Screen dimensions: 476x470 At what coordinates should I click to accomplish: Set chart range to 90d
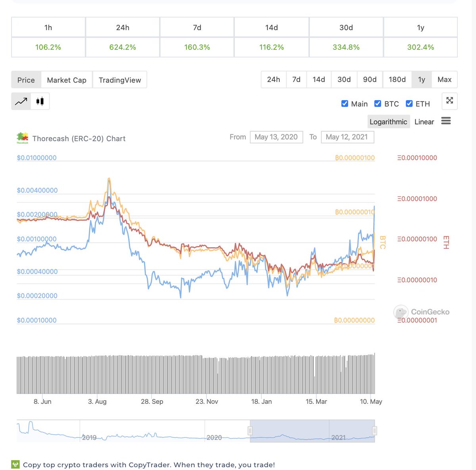click(370, 79)
